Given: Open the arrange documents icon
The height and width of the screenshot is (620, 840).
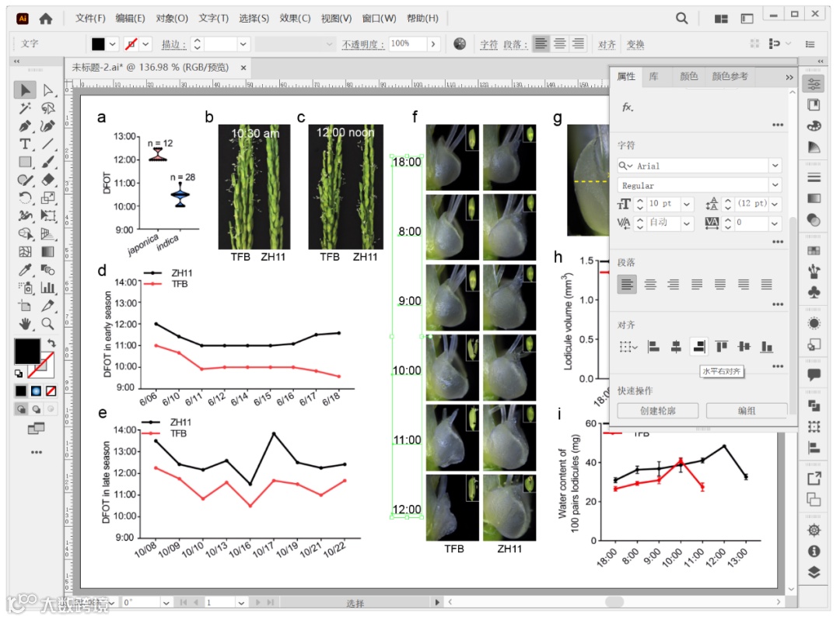Looking at the screenshot, I should (x=721, y=19).
